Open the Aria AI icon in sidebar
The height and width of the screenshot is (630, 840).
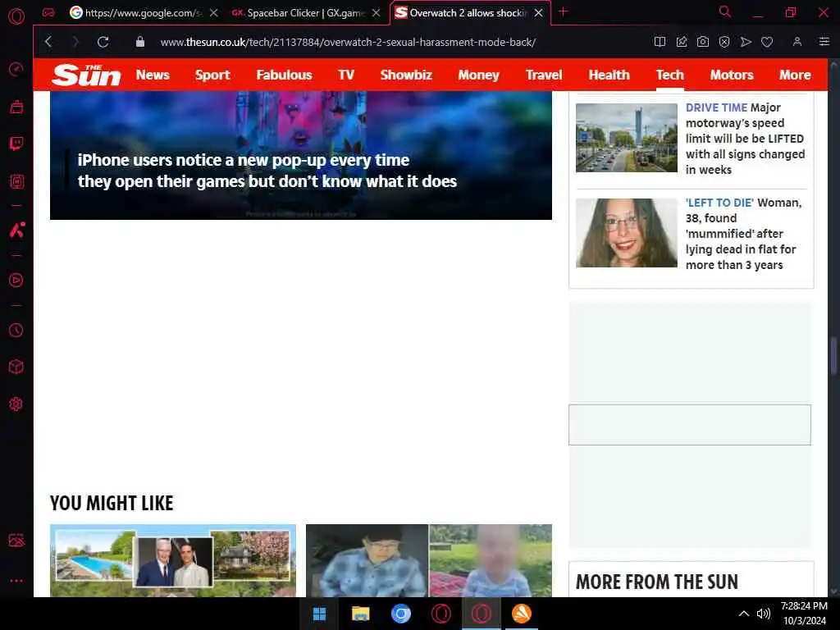(16, 230)
